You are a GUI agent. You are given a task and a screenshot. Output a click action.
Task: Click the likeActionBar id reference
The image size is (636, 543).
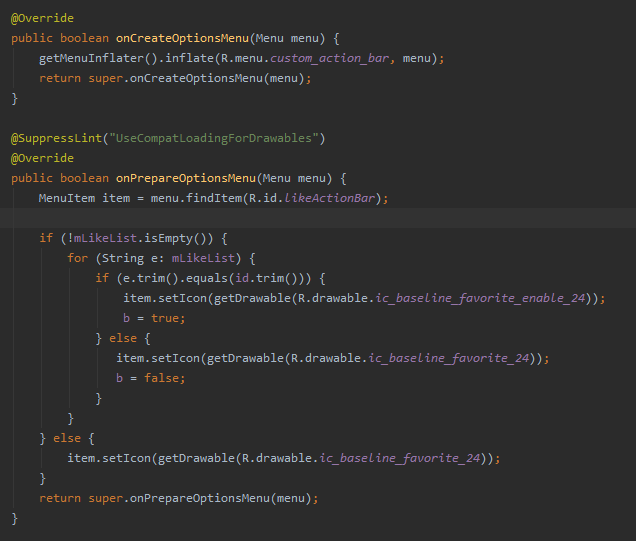[329, 198]
